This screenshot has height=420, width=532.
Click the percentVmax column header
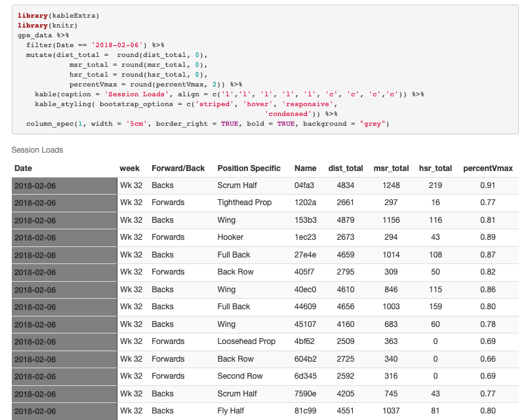click(x=487, y=168)
